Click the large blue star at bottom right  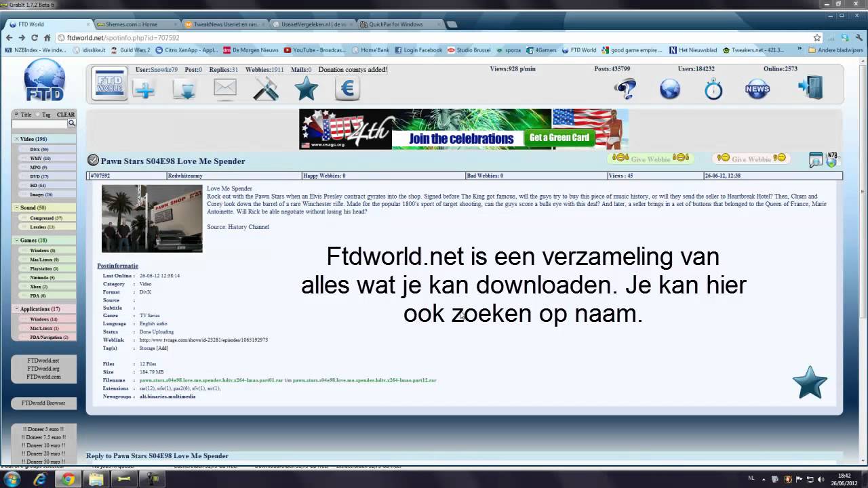[810, 382]
